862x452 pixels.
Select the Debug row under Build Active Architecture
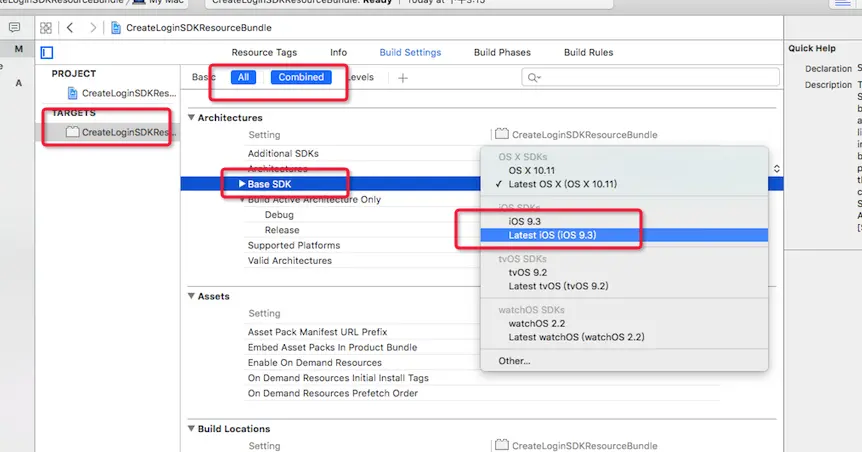pos(279,215)
